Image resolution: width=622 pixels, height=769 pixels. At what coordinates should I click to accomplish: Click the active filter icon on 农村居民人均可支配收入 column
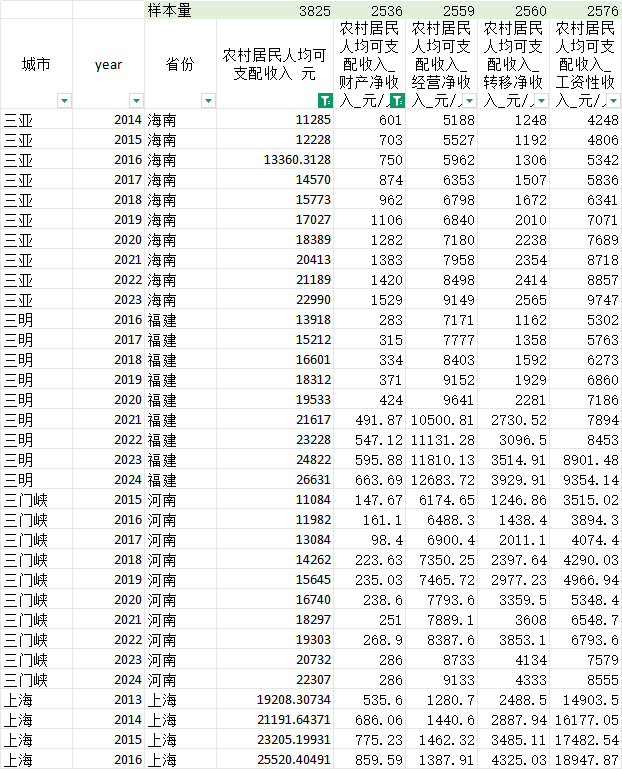click(x=324, y=101)
